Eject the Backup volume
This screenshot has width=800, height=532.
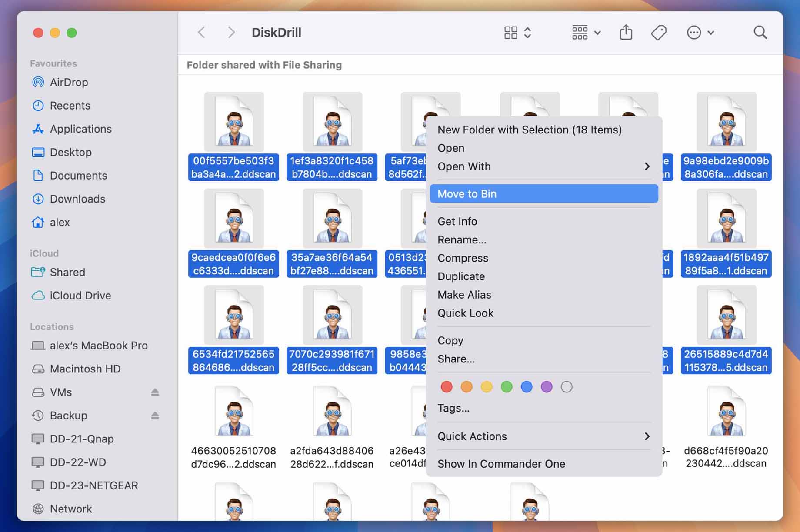[x=155, y=416]
